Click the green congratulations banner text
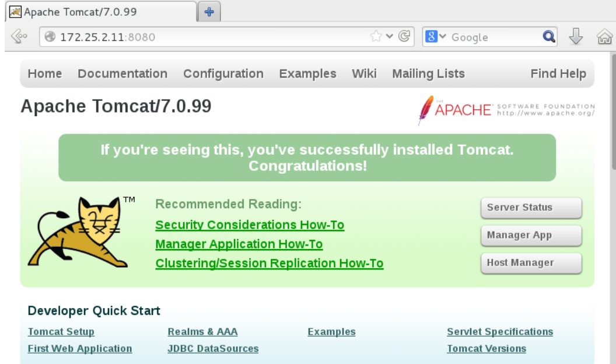The width and height of the screenshot is (616, 364). [x=307, y=158]
